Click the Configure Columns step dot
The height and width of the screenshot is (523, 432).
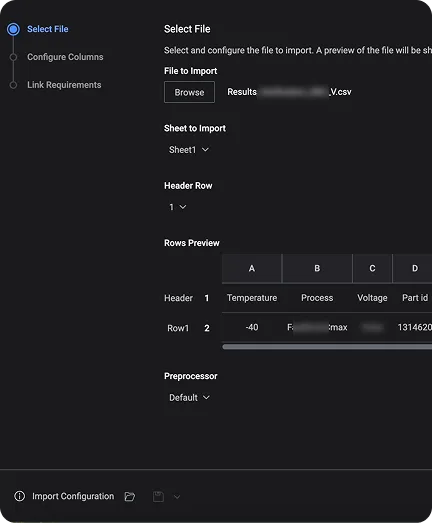[13, 57]
